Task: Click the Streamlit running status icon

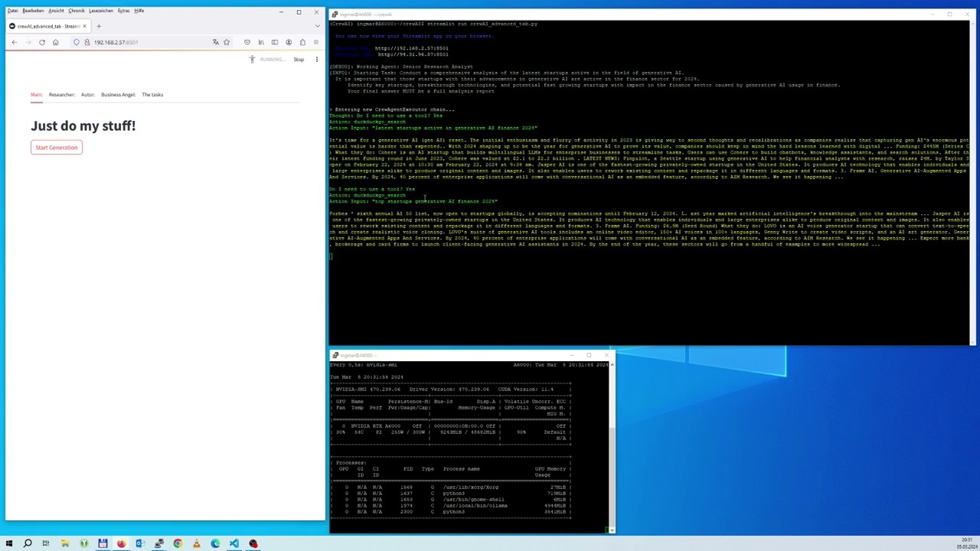Action: tap(252, 59)
